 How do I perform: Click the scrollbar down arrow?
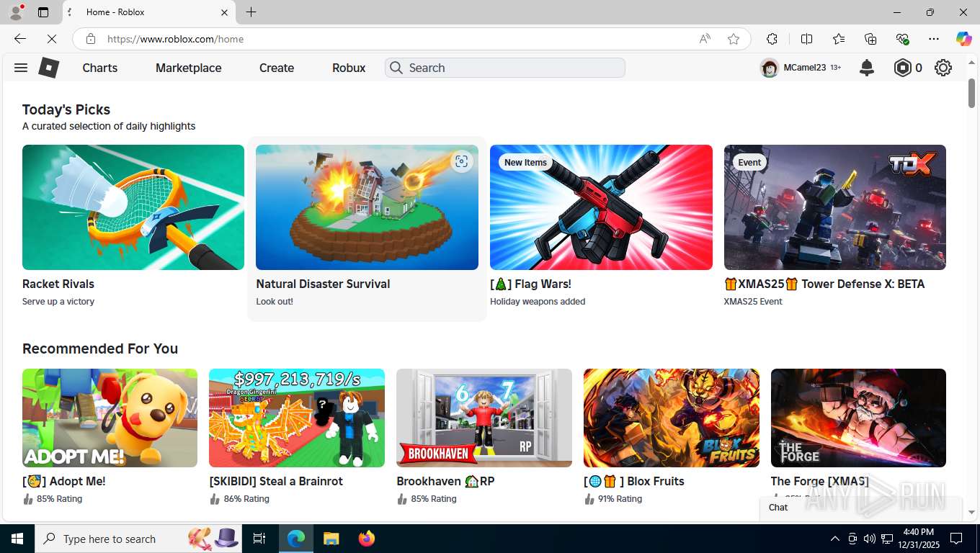tap(972, 512)
